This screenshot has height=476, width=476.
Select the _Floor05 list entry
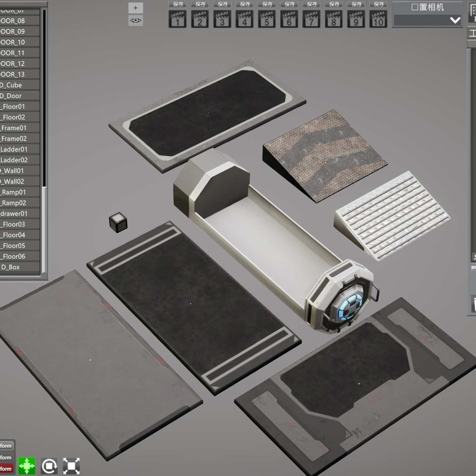coord(20,246)
